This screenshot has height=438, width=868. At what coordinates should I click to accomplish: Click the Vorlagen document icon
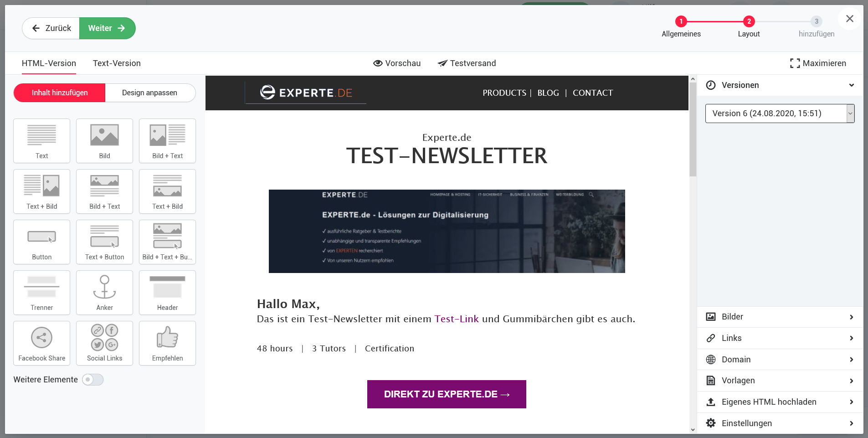711,381
